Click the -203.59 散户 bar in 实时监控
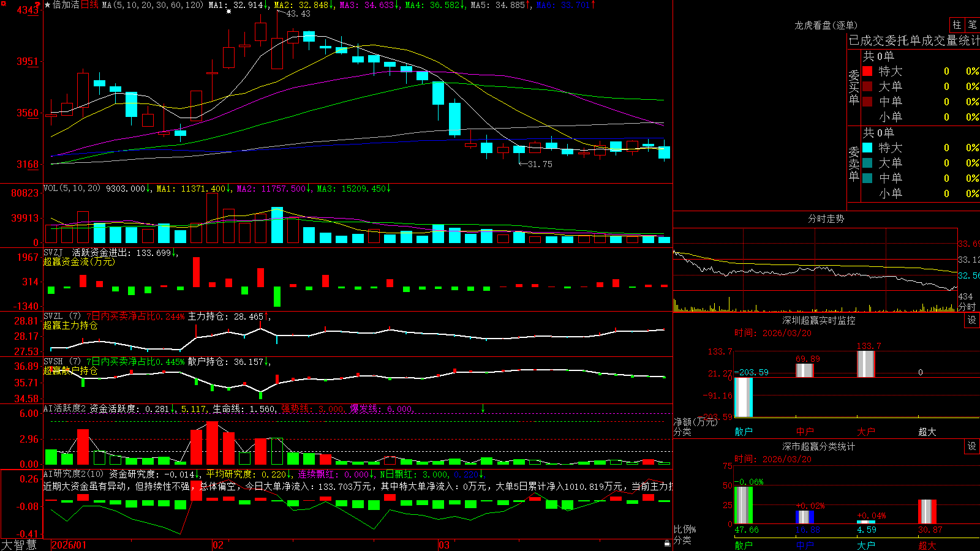Image resolution: width=980 pixels, height=551 pixels. (744, 397)
